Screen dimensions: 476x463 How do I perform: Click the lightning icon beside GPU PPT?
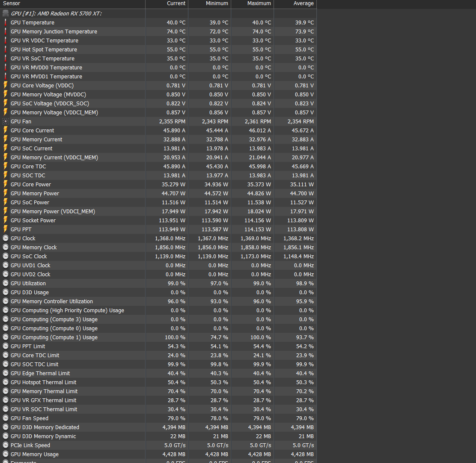pos(6,230)
